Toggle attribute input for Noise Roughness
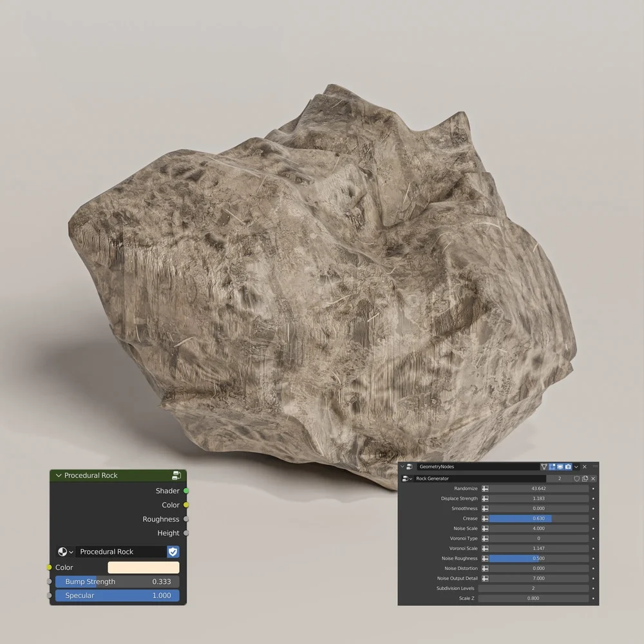 [485, 558]
